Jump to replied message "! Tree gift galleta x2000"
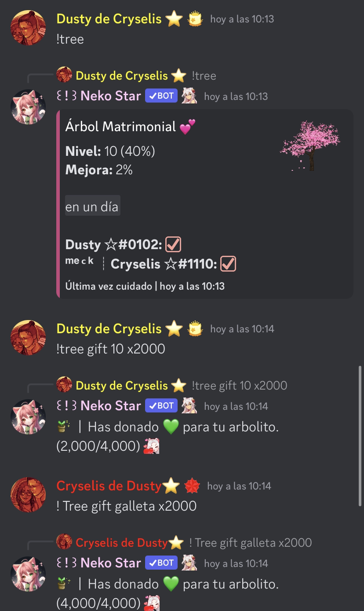 click(251, 543)
